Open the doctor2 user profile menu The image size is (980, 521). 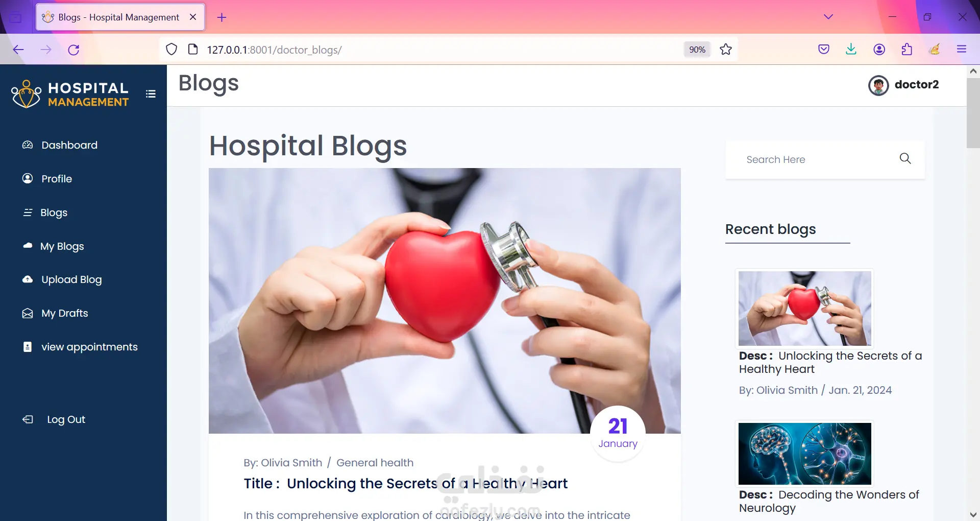pyautogui.click(x=903, y=85)
